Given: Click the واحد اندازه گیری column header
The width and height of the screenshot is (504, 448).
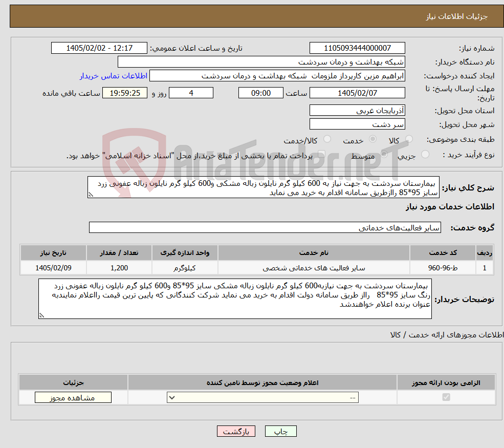Looking at the screenshot, I should (185, 253).
